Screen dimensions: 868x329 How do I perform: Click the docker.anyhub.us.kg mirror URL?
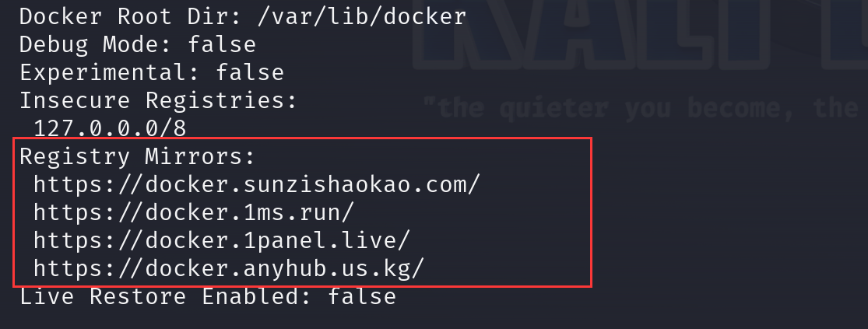229,269
